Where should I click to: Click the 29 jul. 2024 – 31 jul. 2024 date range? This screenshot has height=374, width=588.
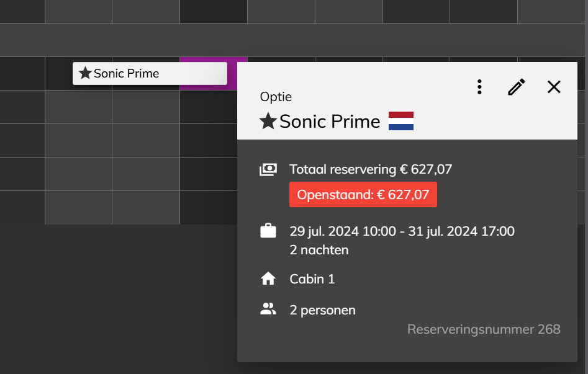click(402, 231)
